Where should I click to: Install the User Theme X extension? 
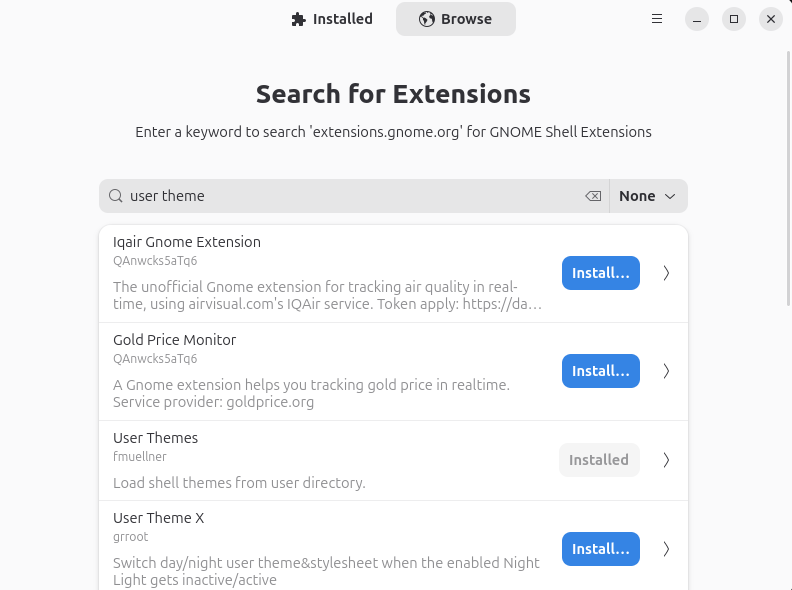point(600,549)
